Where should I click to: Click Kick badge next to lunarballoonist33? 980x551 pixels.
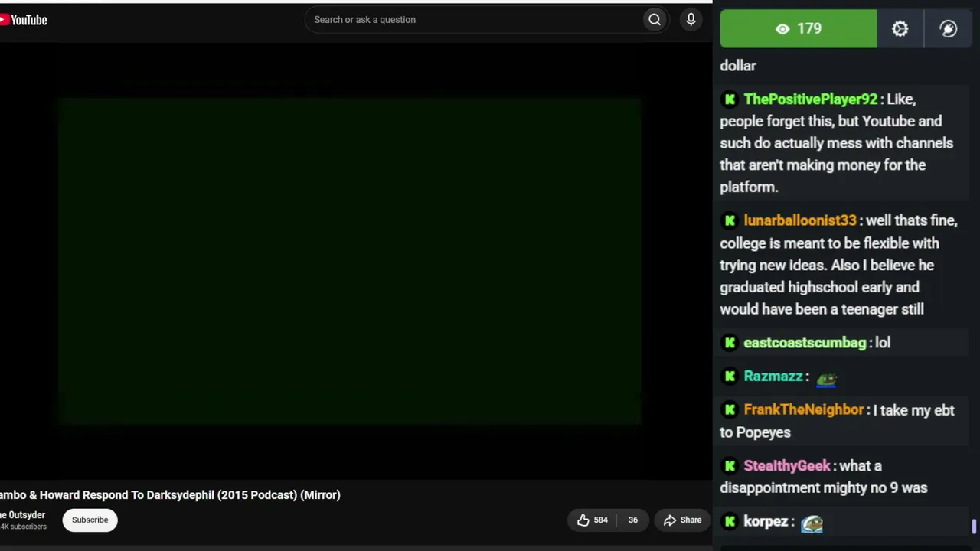point(730,220)
